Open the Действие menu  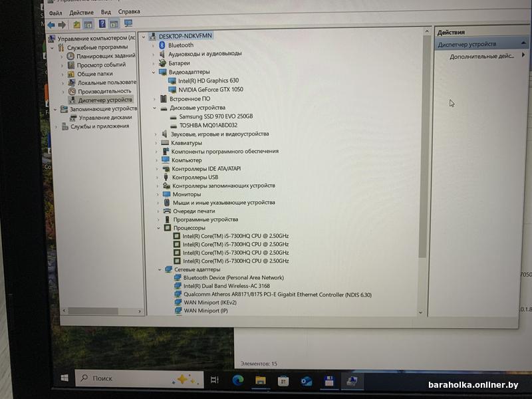tap(81, 13)
